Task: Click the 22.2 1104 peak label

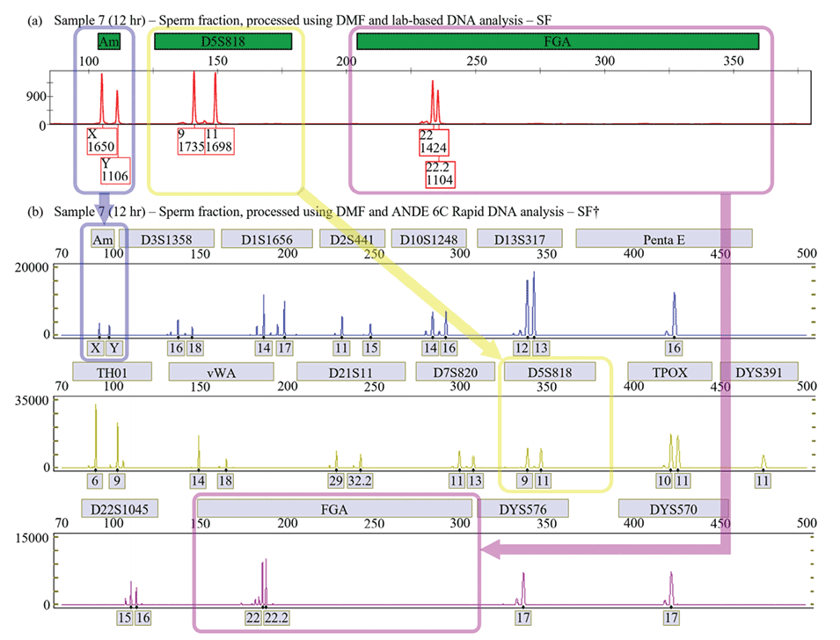Action: click(440, 173)
